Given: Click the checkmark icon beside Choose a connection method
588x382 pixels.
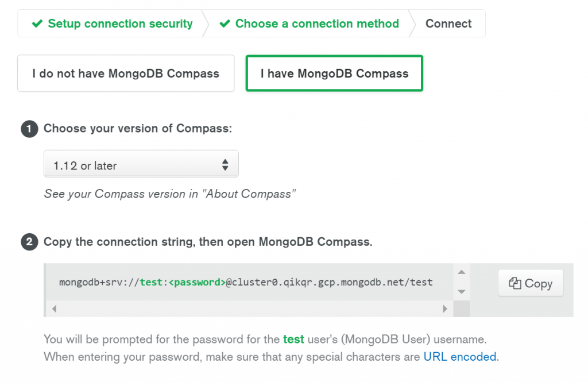Looking at the screenshot, I should point(225,24).
